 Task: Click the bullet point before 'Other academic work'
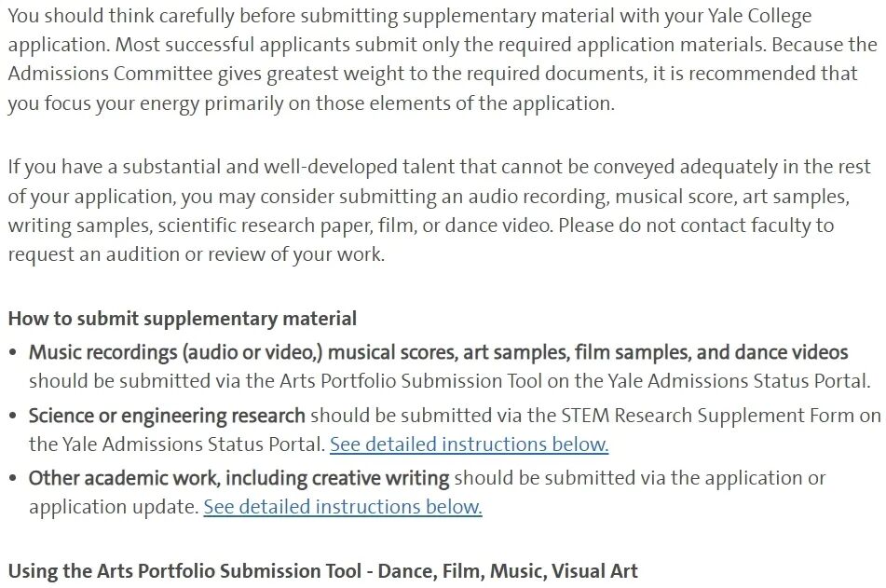tap(13, 478)
